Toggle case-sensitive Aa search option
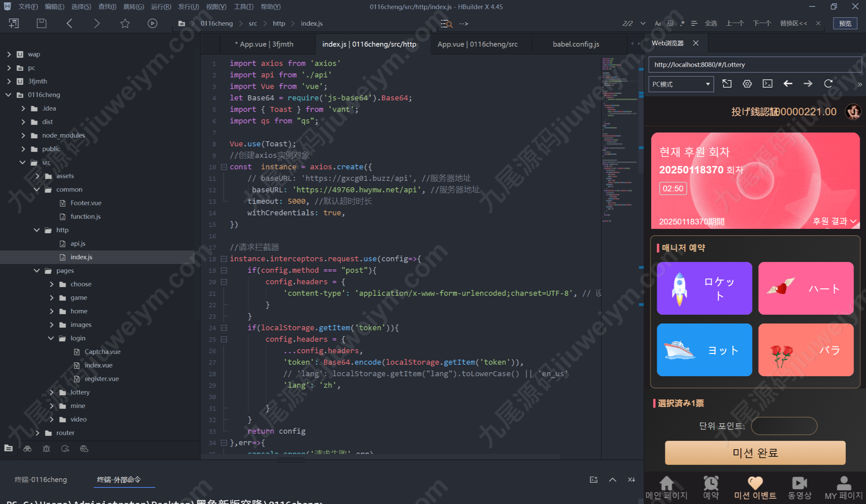Screen dimensions: 866x504 click(658, 23)
